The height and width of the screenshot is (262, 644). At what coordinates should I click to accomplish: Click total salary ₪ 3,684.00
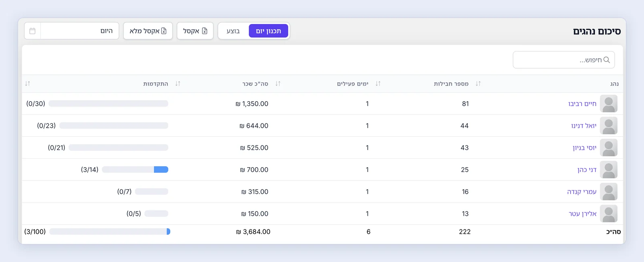point(253,232)
